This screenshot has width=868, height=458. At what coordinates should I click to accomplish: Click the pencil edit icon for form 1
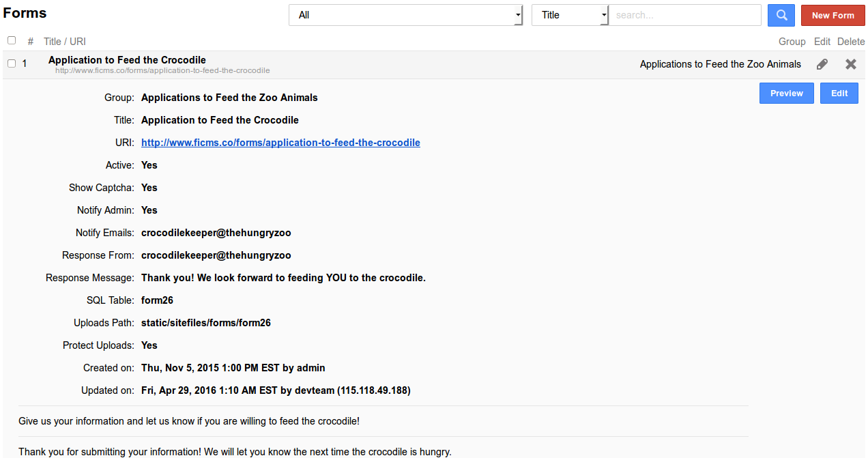[822, 64]
